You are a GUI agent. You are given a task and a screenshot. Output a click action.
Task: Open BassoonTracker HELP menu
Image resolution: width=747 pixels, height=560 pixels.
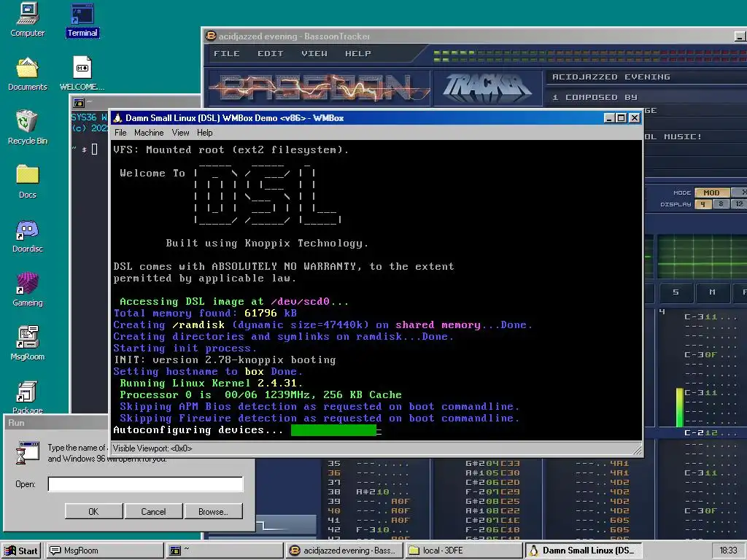(x=357, y=53)
